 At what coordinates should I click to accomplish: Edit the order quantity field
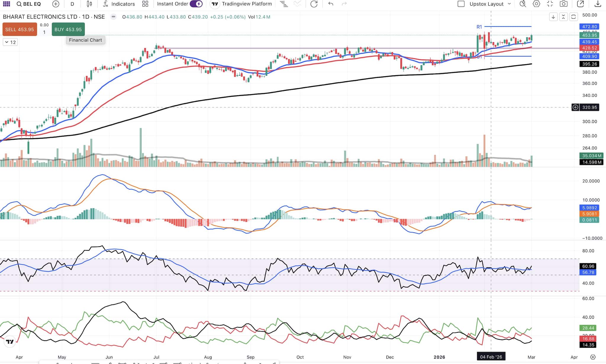click(44, 32)
